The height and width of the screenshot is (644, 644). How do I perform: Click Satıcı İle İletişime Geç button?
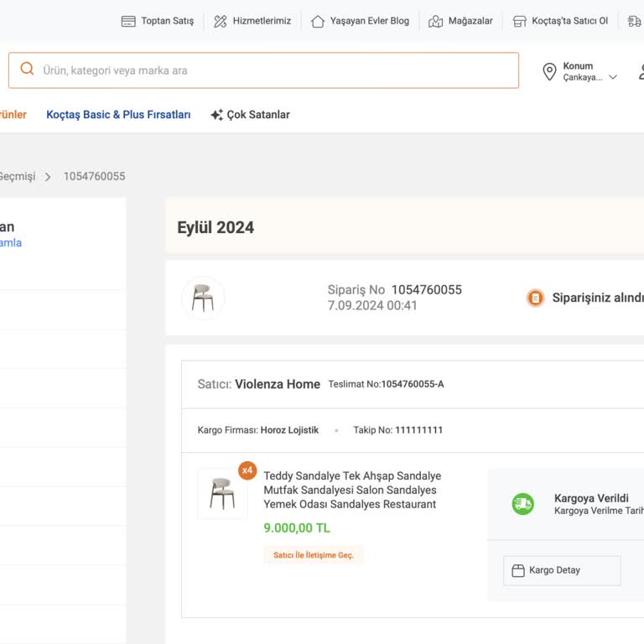[x=314, y=555]
